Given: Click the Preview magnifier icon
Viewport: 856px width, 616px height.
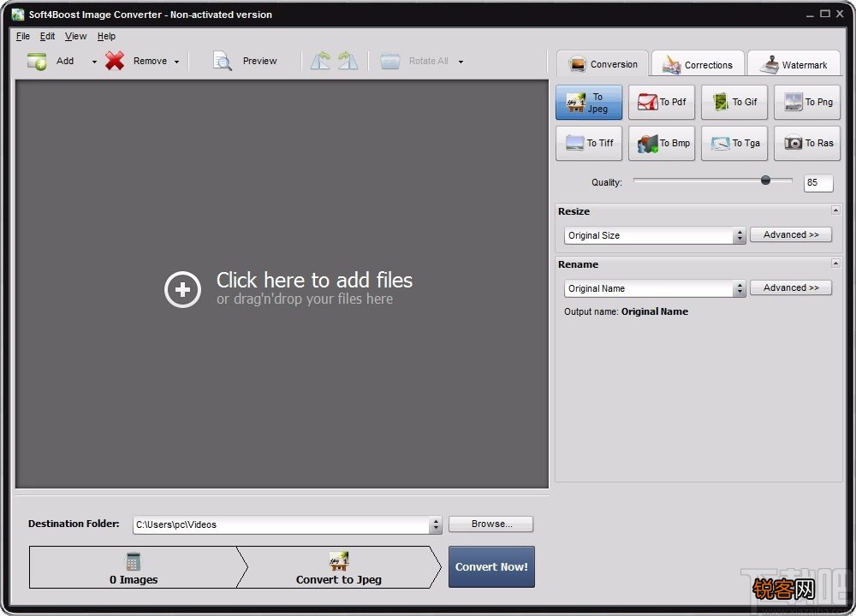Looking at the screenshot, I should point(223,61).
